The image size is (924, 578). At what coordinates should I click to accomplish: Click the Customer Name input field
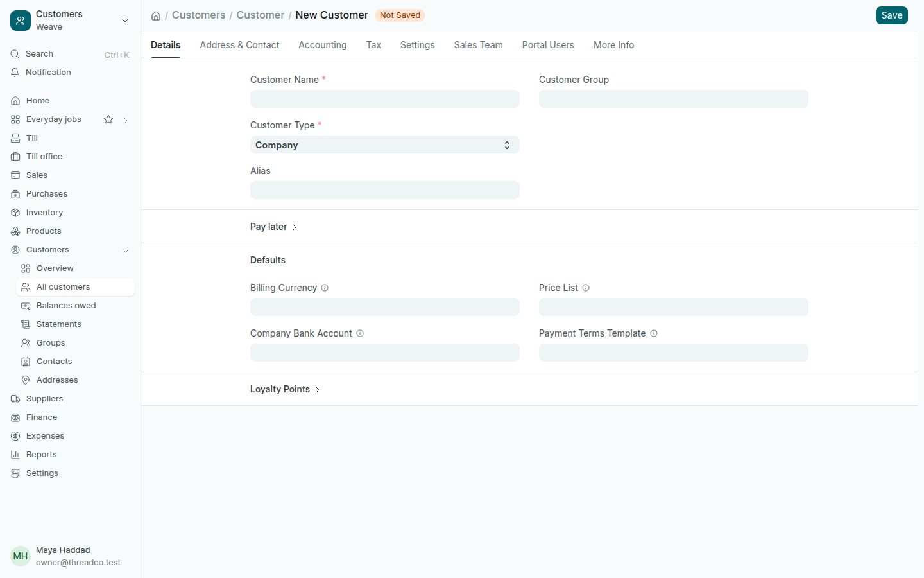(x=385, y=99)
